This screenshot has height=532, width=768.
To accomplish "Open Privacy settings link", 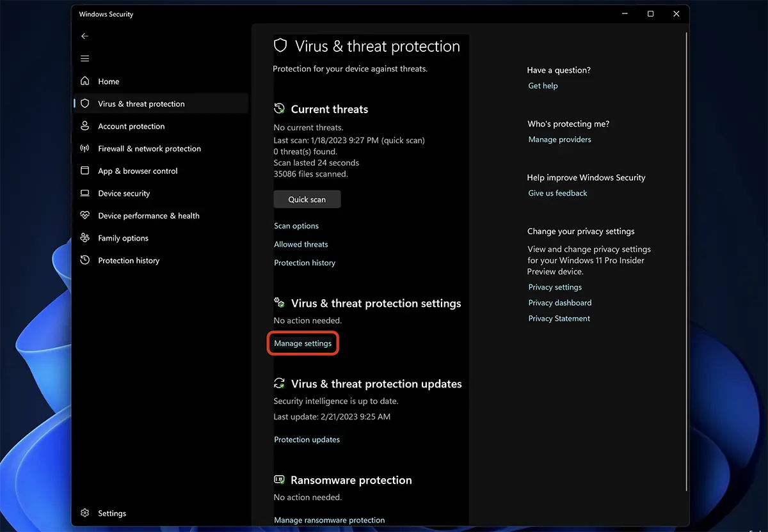I will click(x=555, y=287).
